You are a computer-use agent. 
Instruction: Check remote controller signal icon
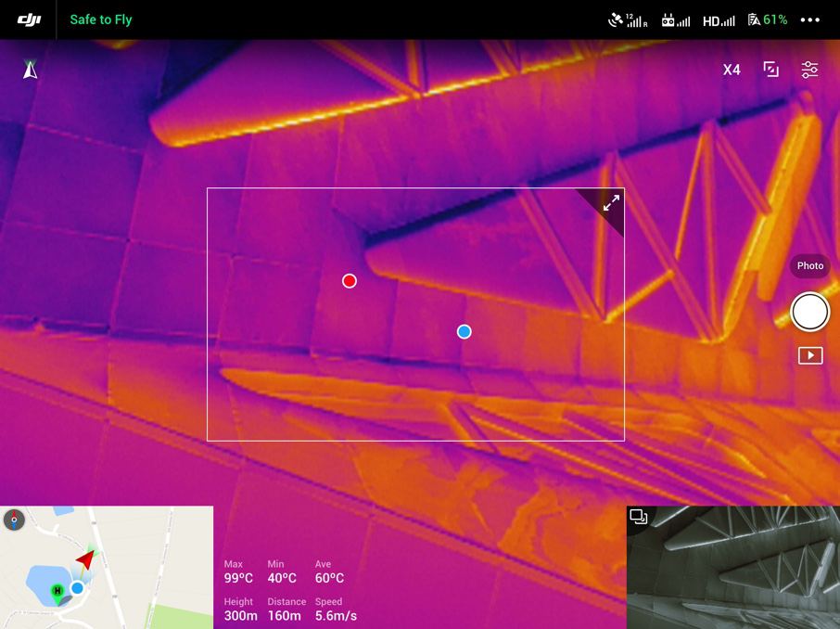click(x=676, y=19)
